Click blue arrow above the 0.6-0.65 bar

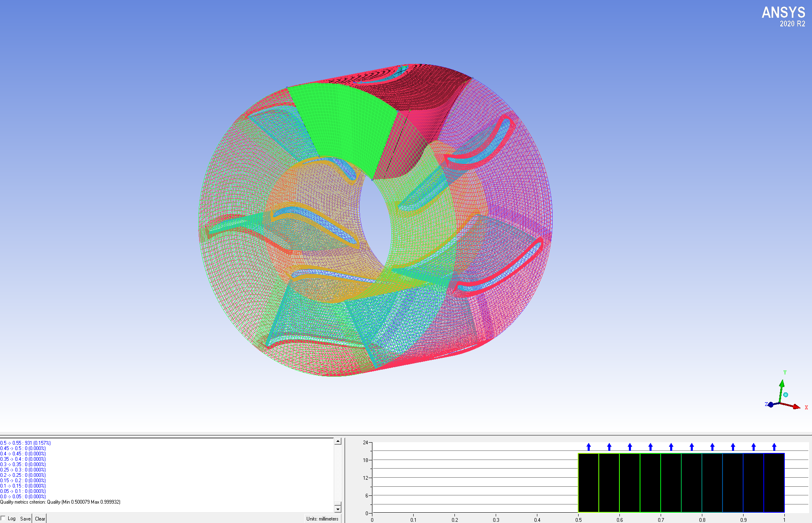(630, 447)
